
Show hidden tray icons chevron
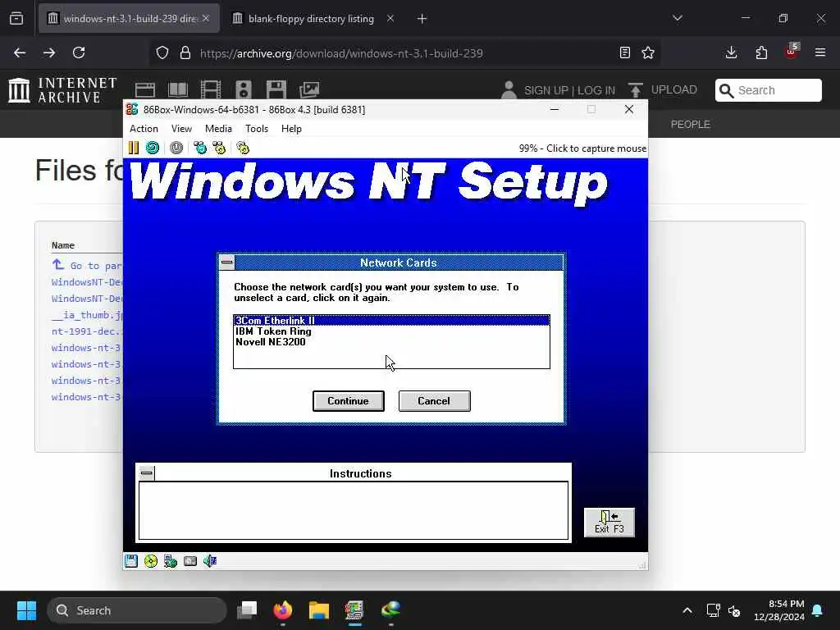pyautogui.click(x=687, y=610)
